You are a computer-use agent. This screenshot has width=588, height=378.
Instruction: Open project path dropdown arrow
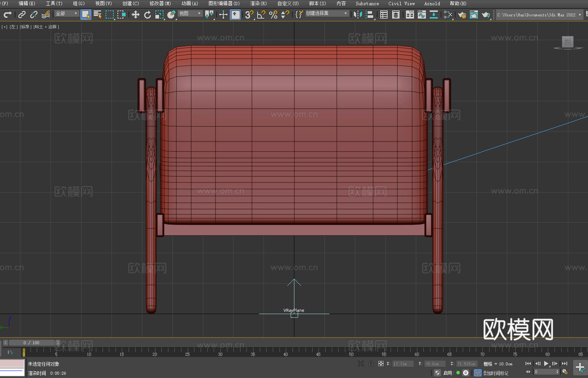click(579, 15)
